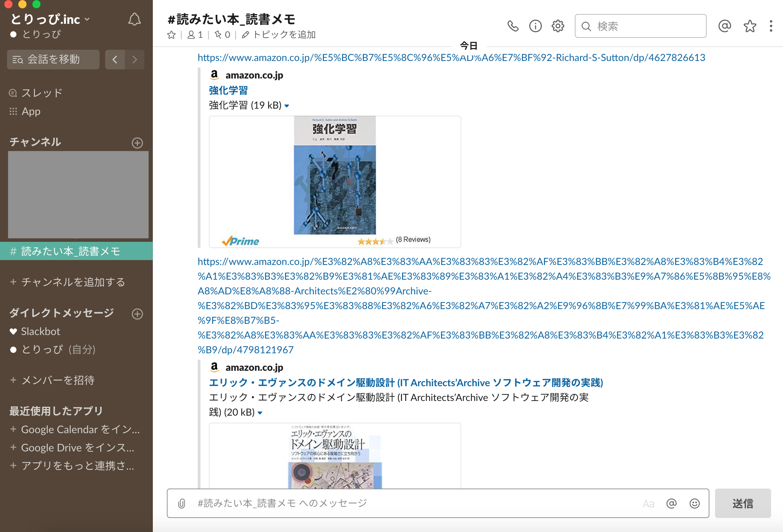The height and width of the screenshot is (532, 783).
Task: Open the Threads view
Action: click(36, 93)
